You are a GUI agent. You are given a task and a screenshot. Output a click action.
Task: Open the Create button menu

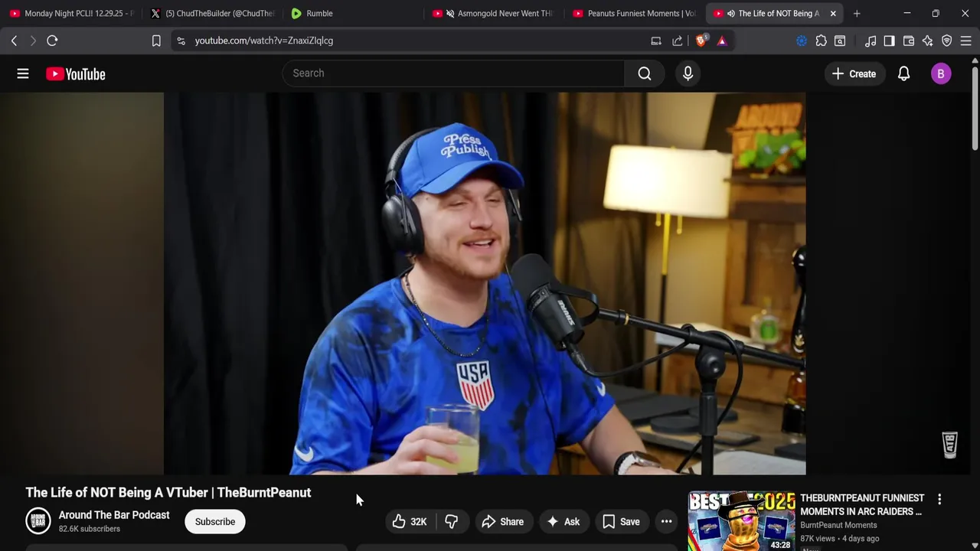click(854, 73)
